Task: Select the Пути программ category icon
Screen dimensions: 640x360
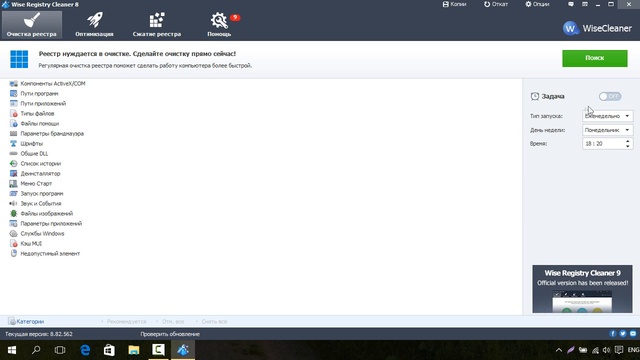Action: (13, 93)
